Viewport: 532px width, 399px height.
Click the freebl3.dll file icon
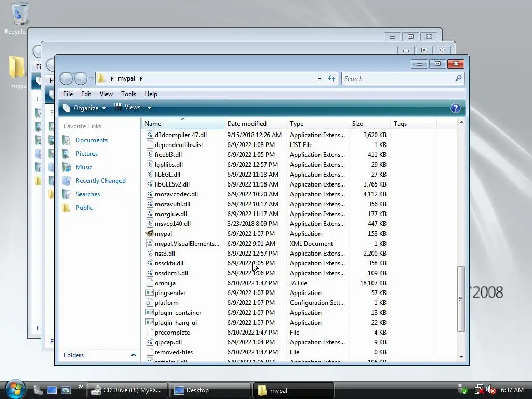150,154
